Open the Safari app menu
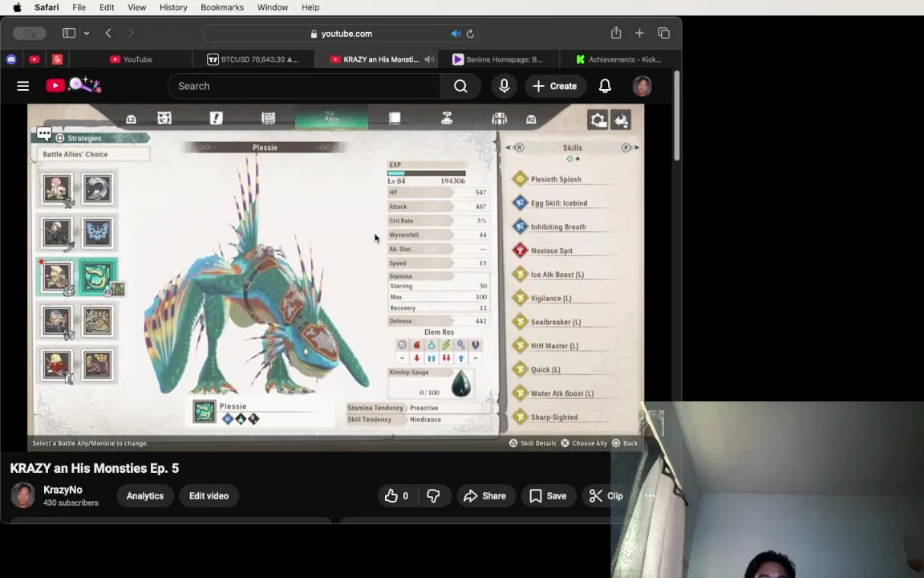The image size is (924, 578). (47, 7)
